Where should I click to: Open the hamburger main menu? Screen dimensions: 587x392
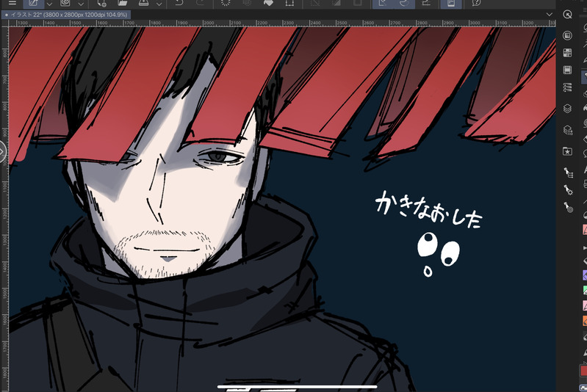(x=12, y=3)
